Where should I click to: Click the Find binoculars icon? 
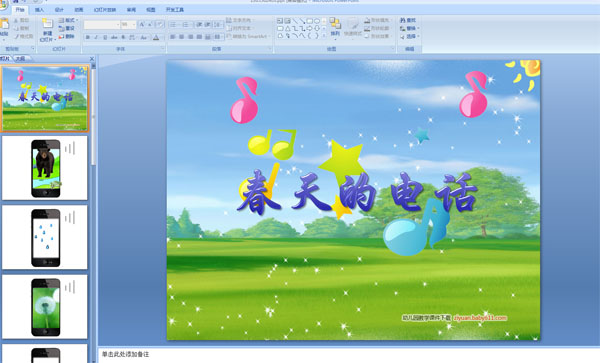[x=403, y=20]
